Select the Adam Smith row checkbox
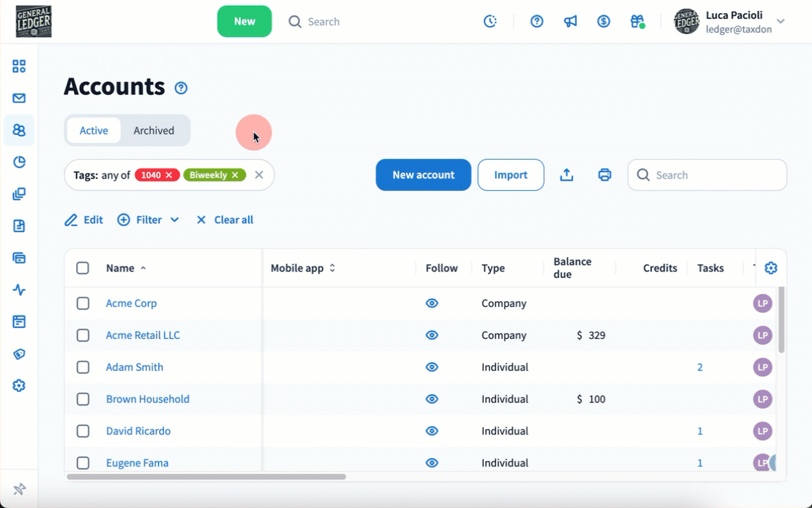Image resolution: width=812 pixels, height=508 pixels. 83,367
